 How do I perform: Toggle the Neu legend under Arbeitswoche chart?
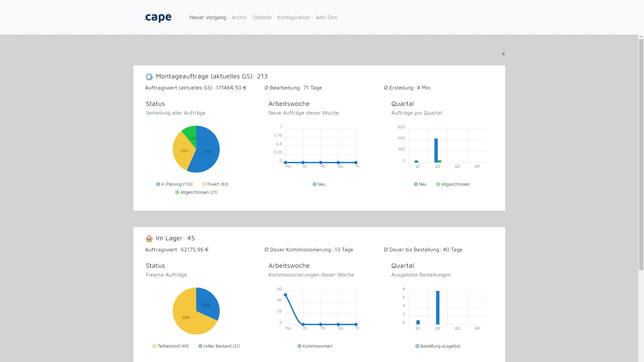(x=319, y=184)
